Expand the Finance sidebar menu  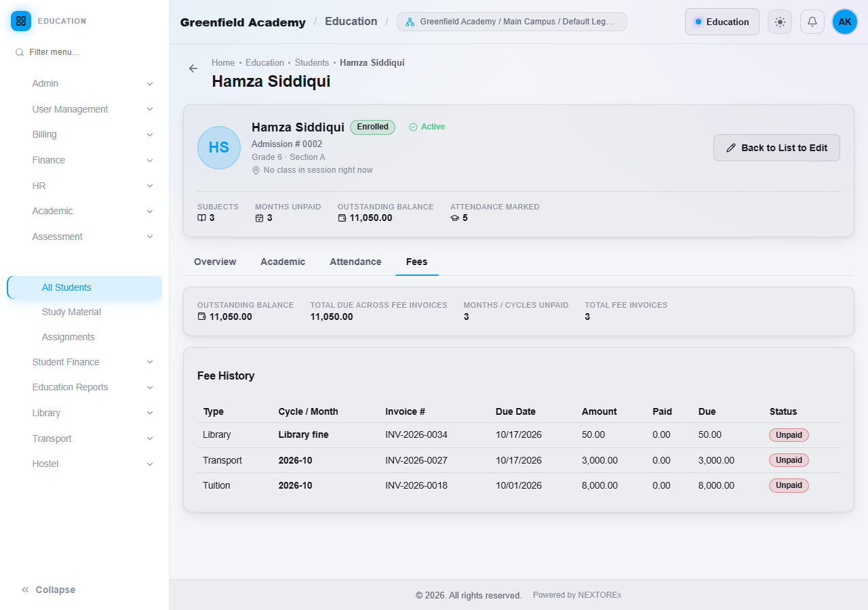pyautogui.click(x=93, y=160)
